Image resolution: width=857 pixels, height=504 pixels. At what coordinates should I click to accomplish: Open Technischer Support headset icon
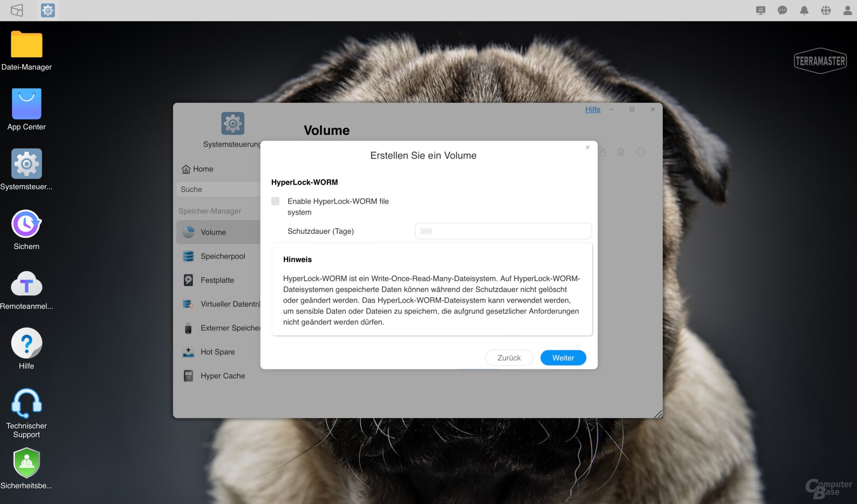[27, 403]
